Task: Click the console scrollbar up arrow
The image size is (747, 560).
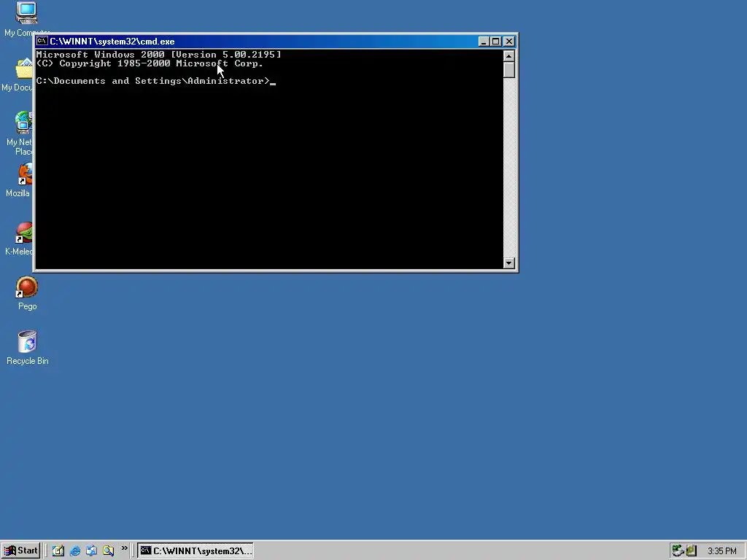Action: [508, 56]
